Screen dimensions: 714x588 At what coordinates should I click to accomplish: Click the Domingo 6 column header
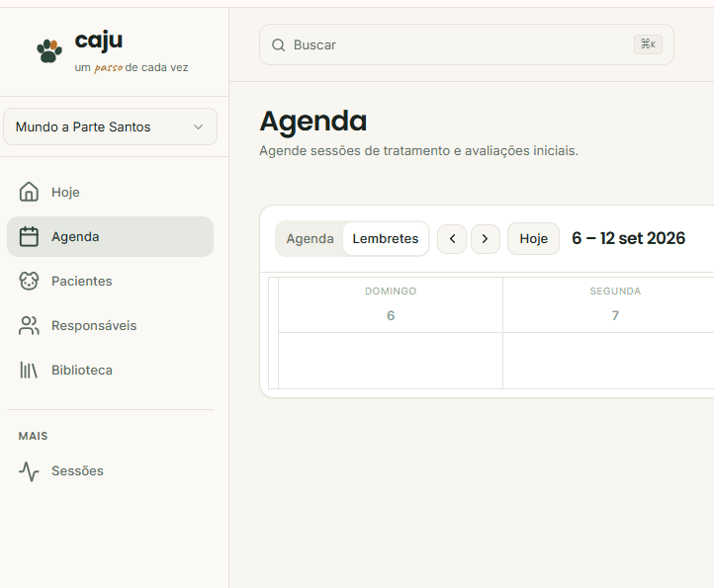tap(391, 304)
